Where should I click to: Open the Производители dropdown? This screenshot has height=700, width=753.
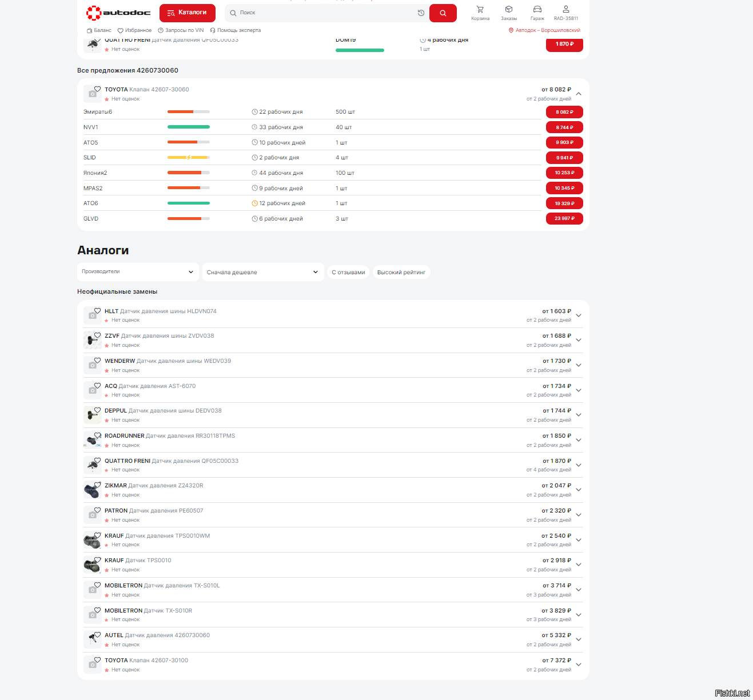pyautogui.click(x=138, y=272)
